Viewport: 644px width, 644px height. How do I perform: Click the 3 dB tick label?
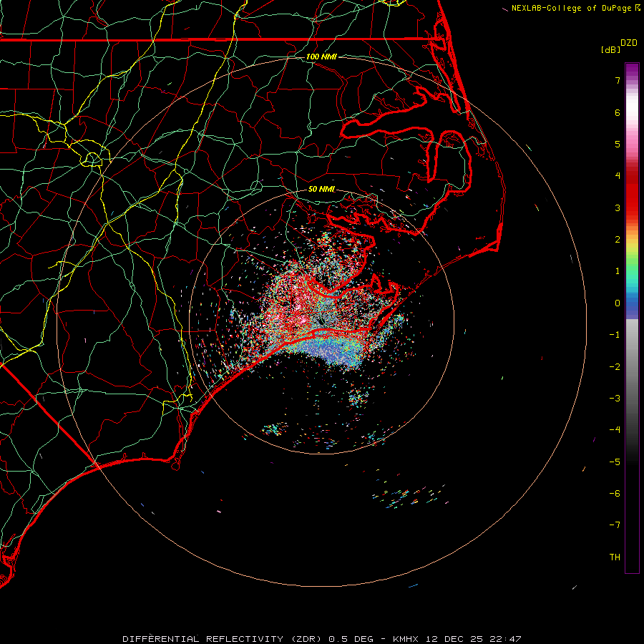[x=617, y=208]
